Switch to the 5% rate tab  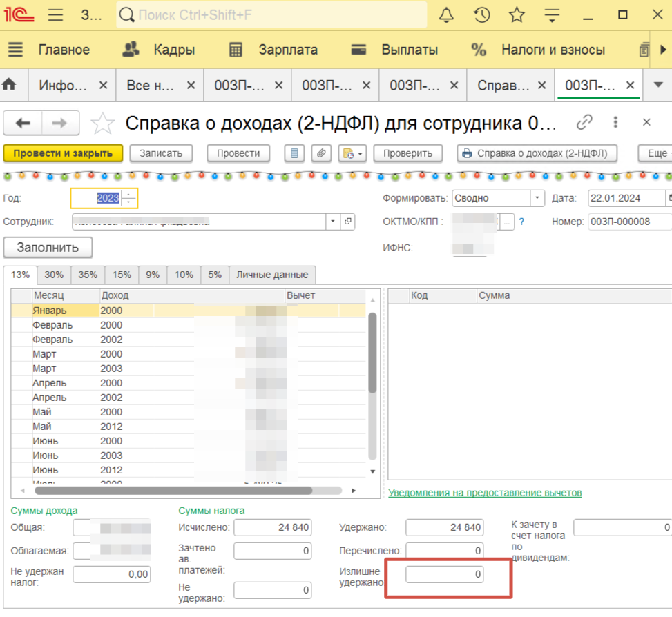click(x=215, y=275)
